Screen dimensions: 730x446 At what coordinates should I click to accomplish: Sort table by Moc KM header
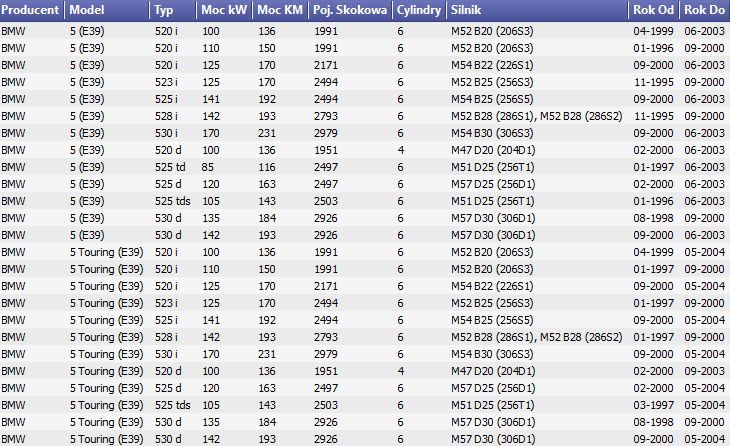(x=280, y=10)
